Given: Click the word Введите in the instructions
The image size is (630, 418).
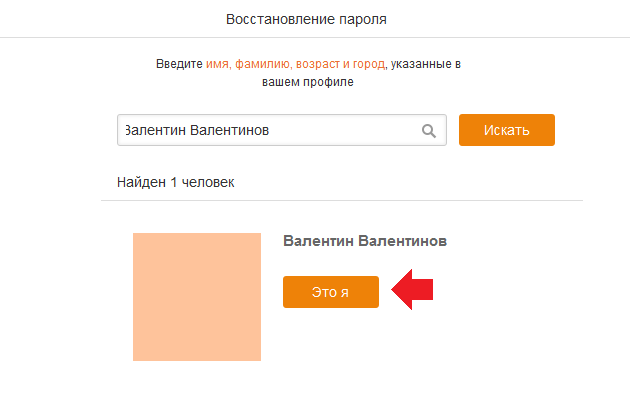Looking at the screenshot, I should click(x=179, y=64).
